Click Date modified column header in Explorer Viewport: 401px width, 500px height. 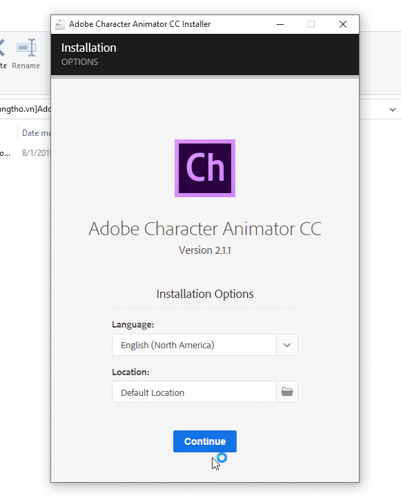tap(36, 133)
